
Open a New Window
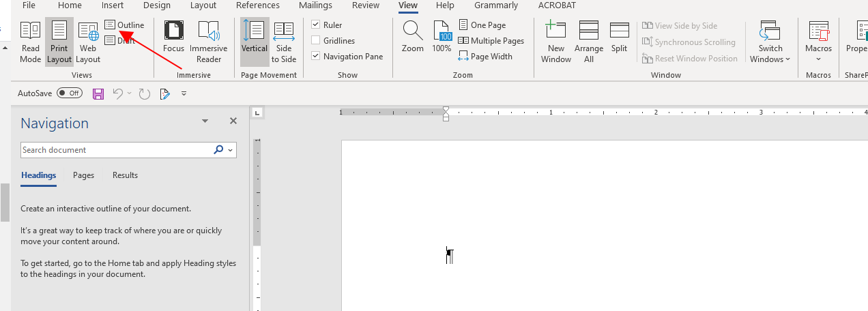[x=556, y=42]
